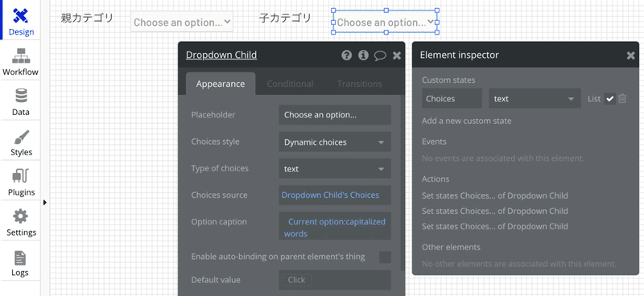Open the Choices style dropdown
This screenshot has height=296, width=644.
click(x=335, y=142)
